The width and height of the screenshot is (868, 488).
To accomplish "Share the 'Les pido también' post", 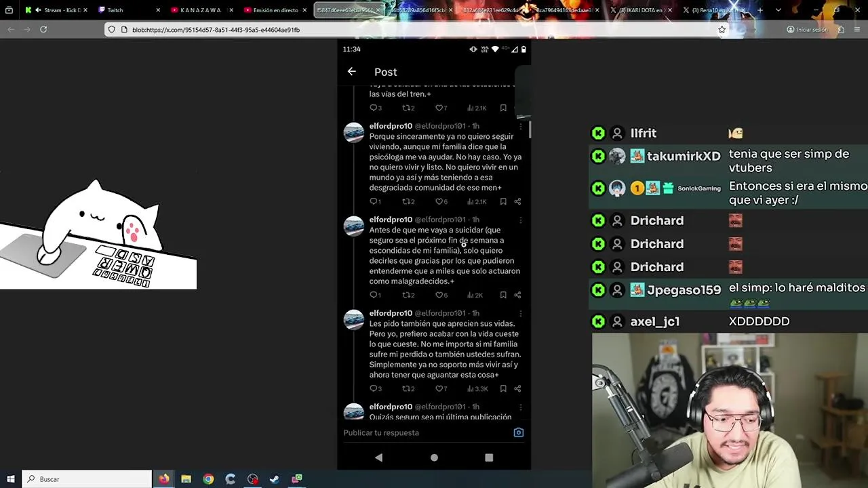I will click(517, 388).
